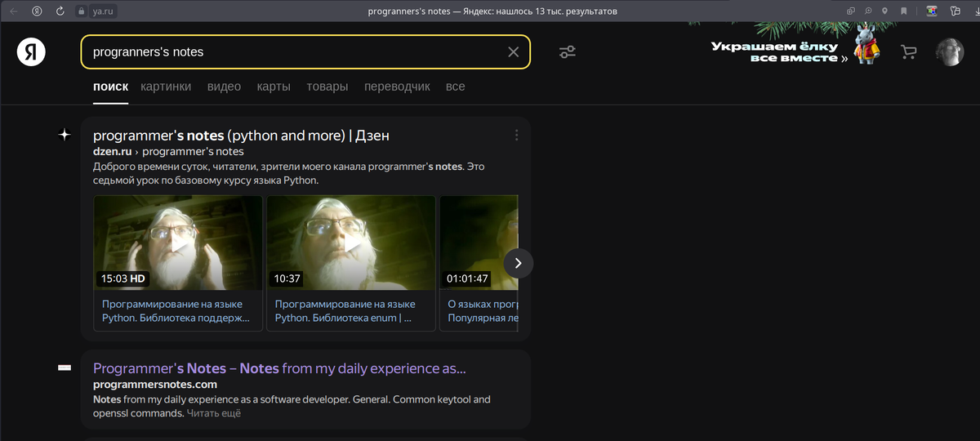Open search settings filter icon

pos(568,52)
